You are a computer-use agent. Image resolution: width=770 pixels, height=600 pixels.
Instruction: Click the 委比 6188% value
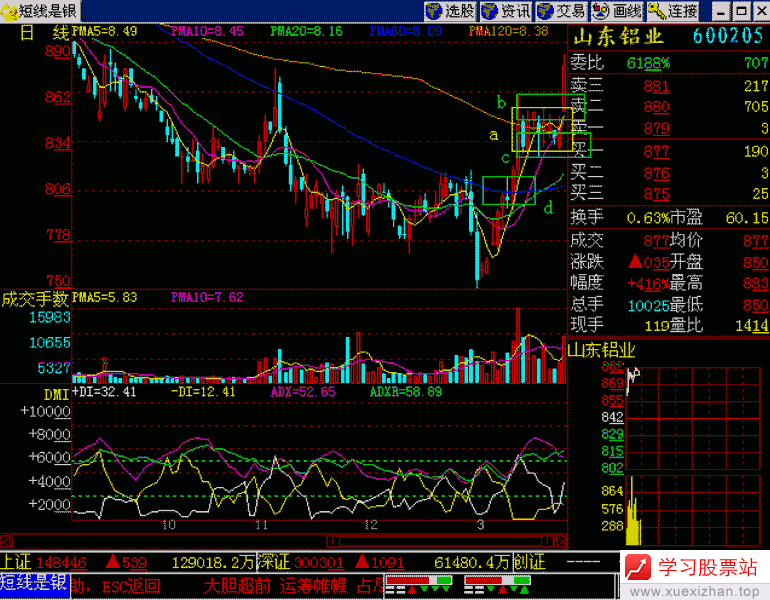pyautogui.click(x=648, y=63)
